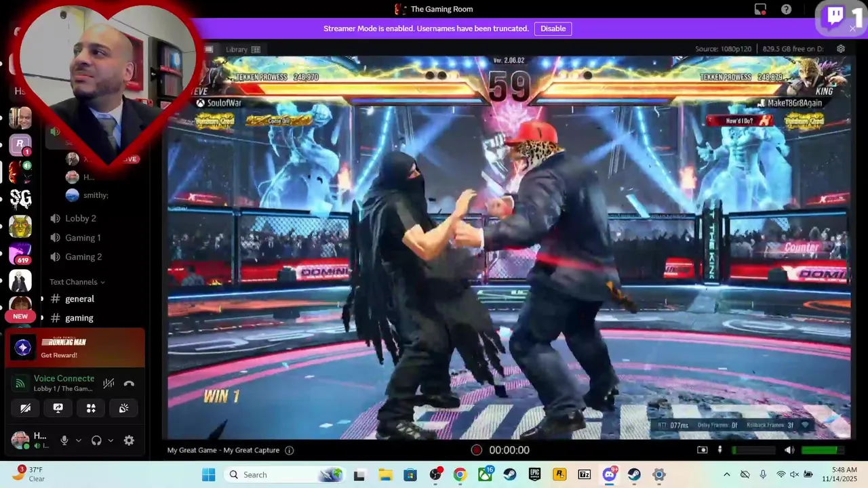Screen dimensions: 868x488
Task: Open Windows Settings gear from taskbar
Action: point(658,474)
